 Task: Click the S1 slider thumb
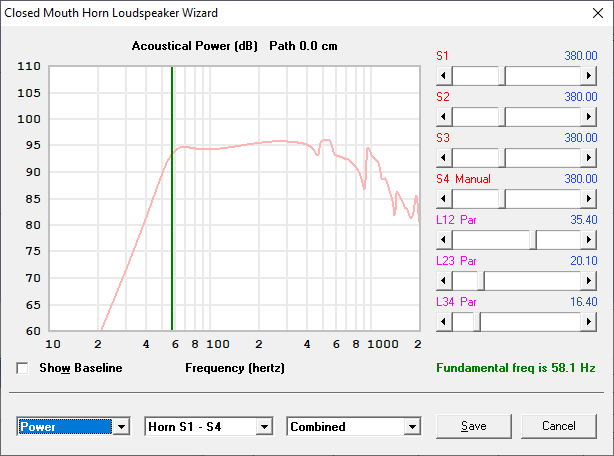[x=502, y=76]
